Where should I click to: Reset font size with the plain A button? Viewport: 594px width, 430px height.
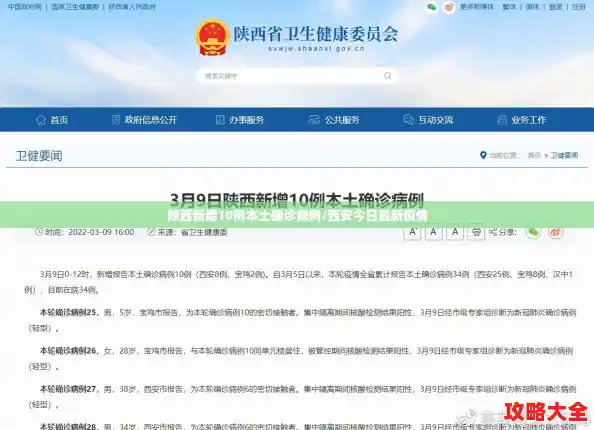455,232
